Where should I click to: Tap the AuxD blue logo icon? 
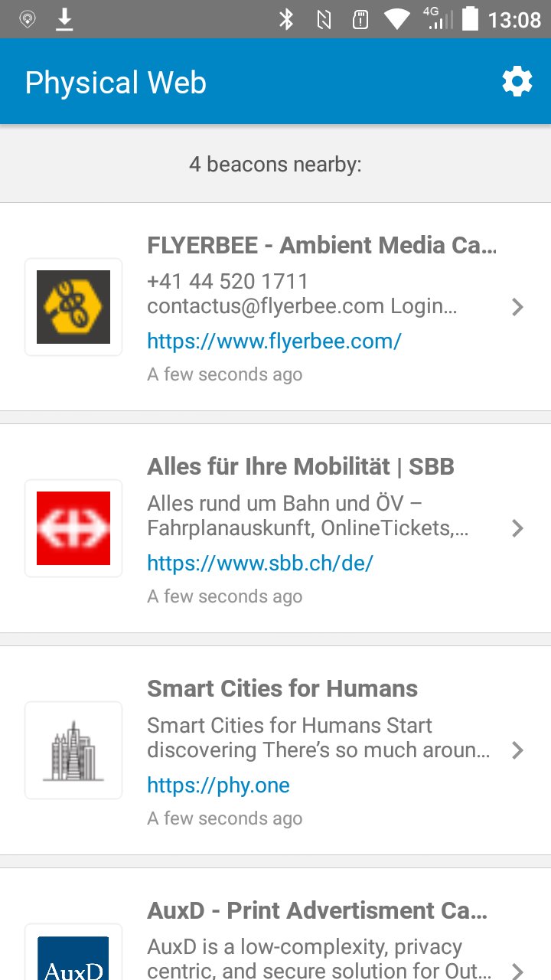point(73,962)
